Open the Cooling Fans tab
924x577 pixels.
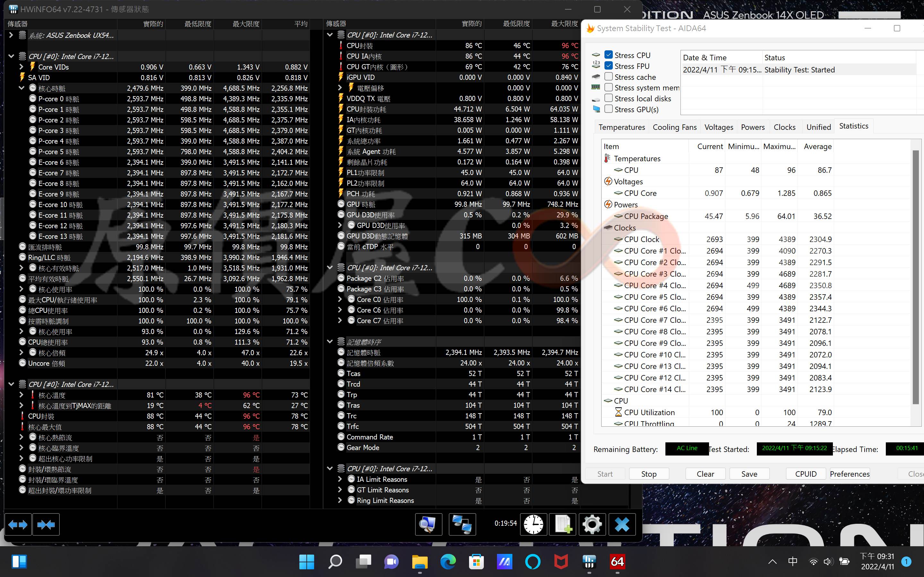[x=674, y=127]
